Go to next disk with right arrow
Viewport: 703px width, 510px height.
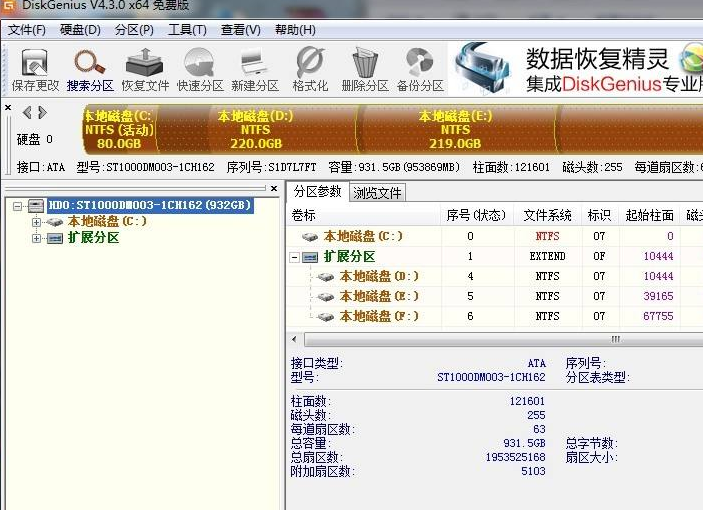coord(42,112)
